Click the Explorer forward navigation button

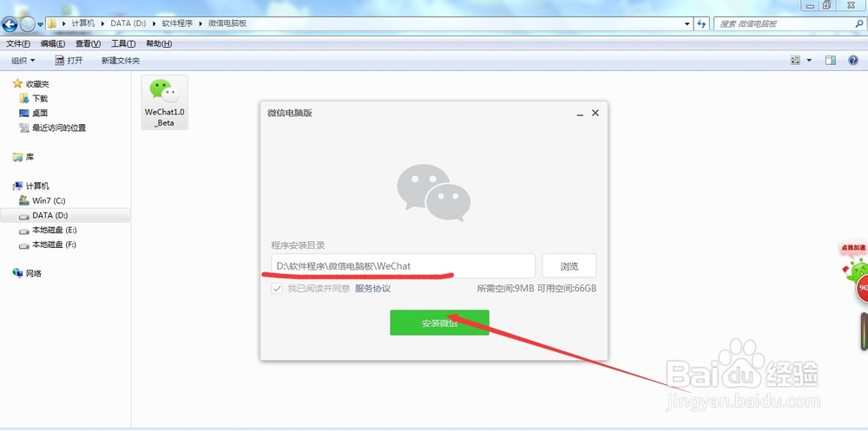click(27, 24)
